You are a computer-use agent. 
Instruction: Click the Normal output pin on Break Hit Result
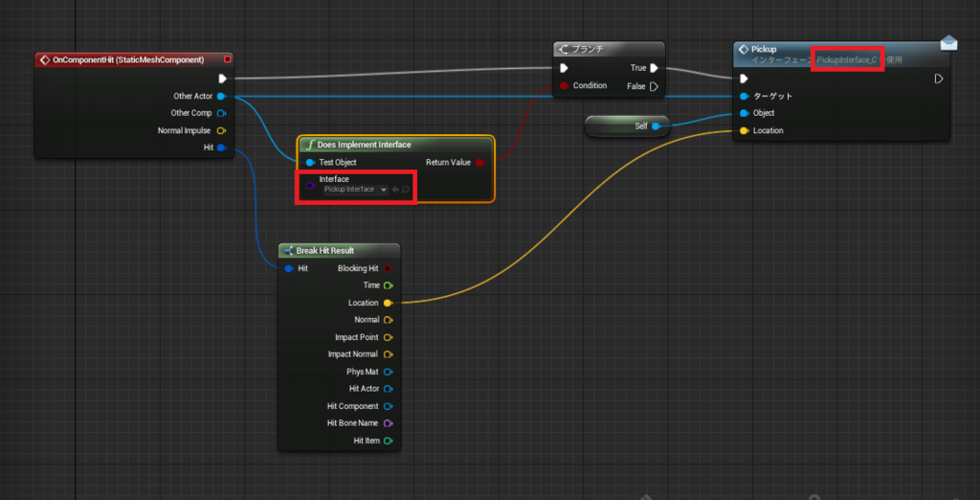pyautogui.click(x=389, y=320)
